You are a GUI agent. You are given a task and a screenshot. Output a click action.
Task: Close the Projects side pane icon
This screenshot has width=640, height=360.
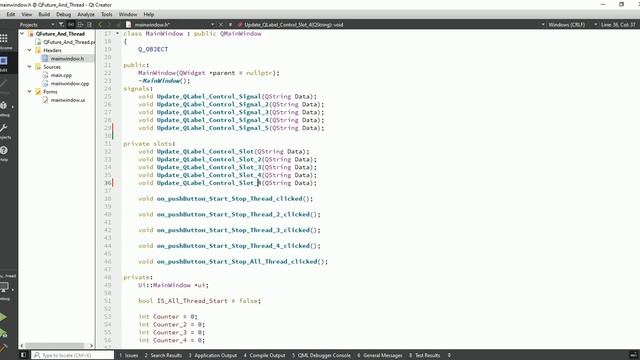89,24
